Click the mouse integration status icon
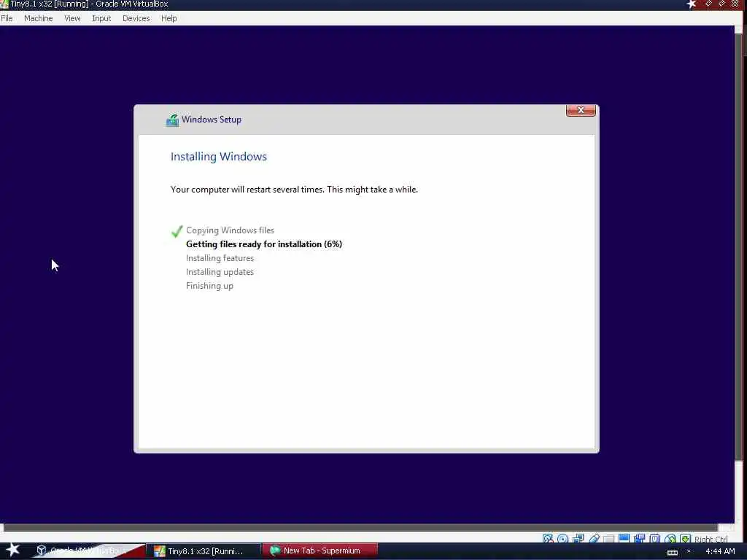747x560 pixels. click(670, 538)
